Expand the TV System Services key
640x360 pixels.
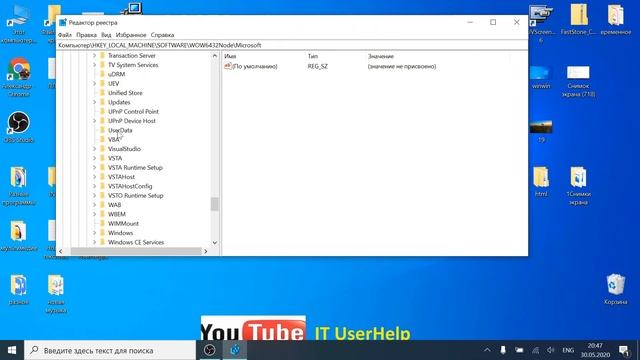click(x=94, y=65)
